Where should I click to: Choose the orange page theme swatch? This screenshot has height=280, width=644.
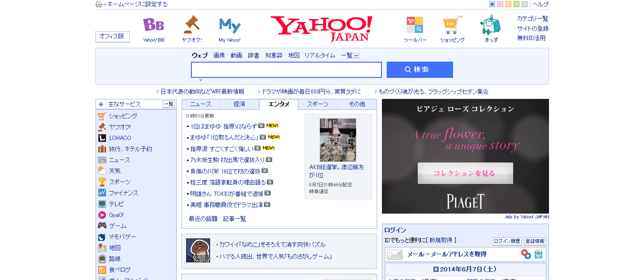tap(508, 4)
